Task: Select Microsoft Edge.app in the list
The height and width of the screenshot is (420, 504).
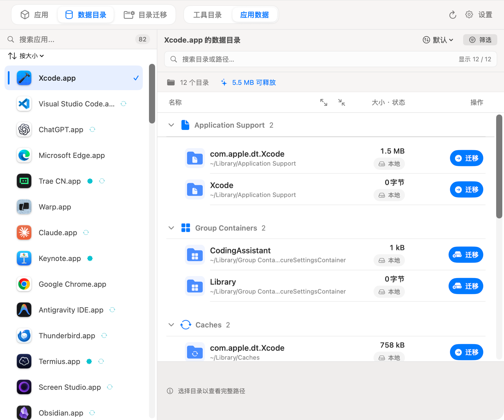Action: (74, 155)
